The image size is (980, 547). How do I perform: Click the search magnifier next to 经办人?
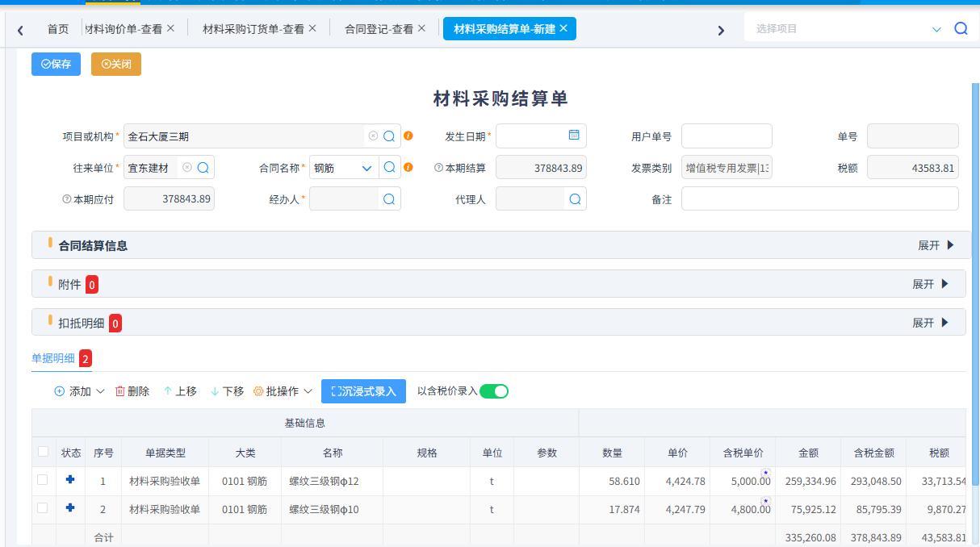(388, 198)
